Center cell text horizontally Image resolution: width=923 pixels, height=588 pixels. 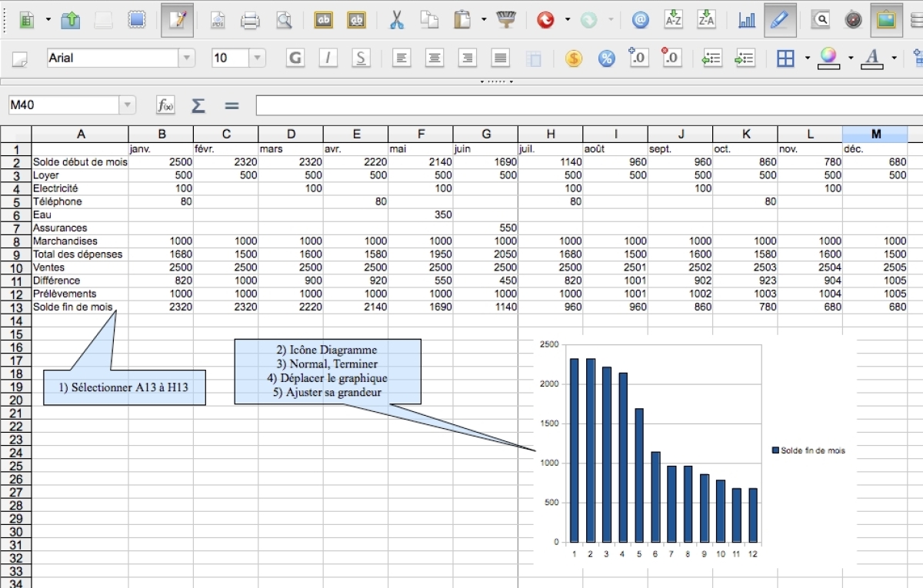435,58
